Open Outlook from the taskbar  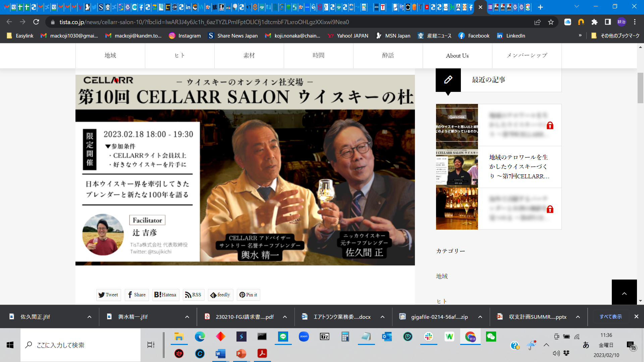coord(387,337)
